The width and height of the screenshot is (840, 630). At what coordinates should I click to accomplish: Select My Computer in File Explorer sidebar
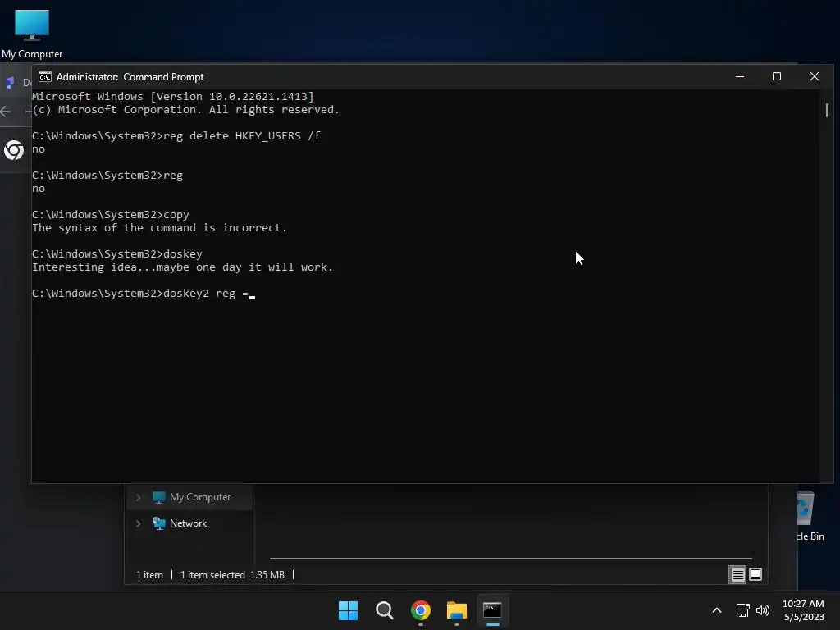coord(190,497)
